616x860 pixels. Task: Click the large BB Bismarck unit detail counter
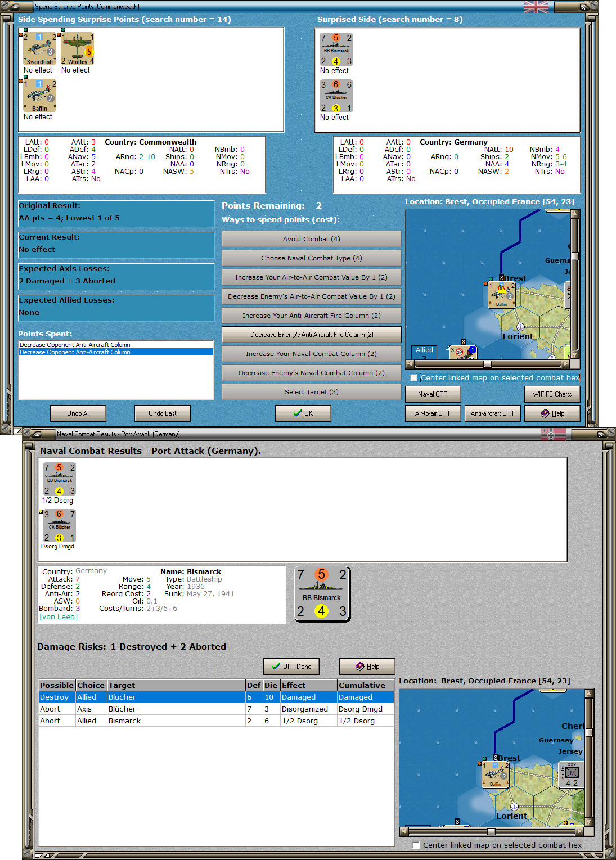tap(322, 593)
